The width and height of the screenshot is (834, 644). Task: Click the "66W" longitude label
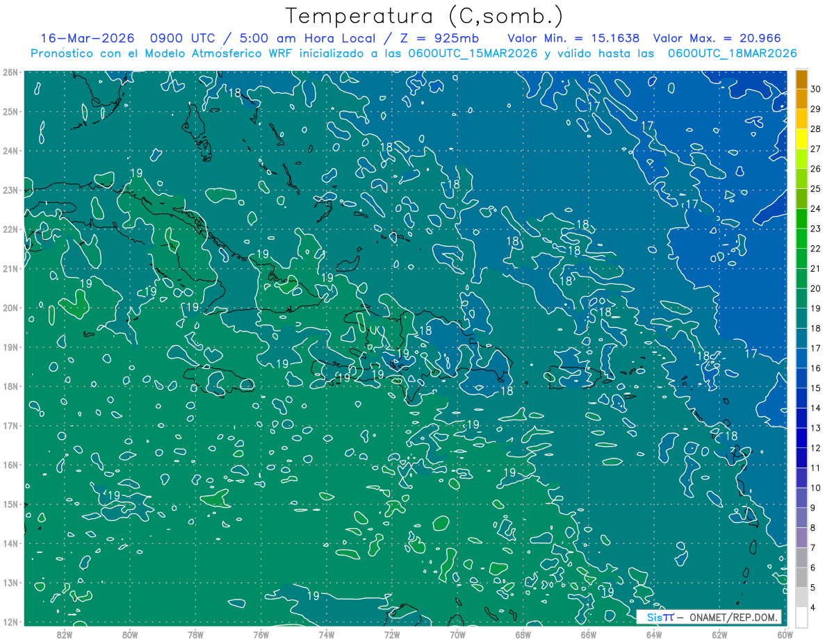(589, 634)
